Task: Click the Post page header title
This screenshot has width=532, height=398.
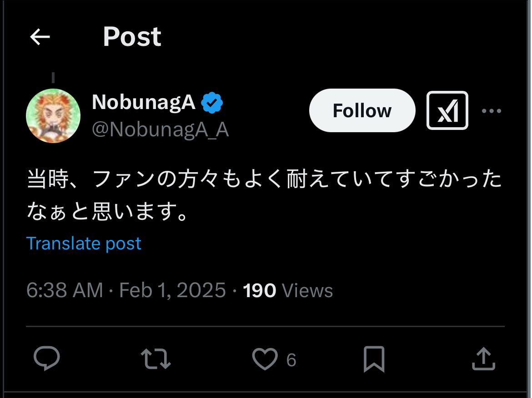Action: tap(132, 37)
